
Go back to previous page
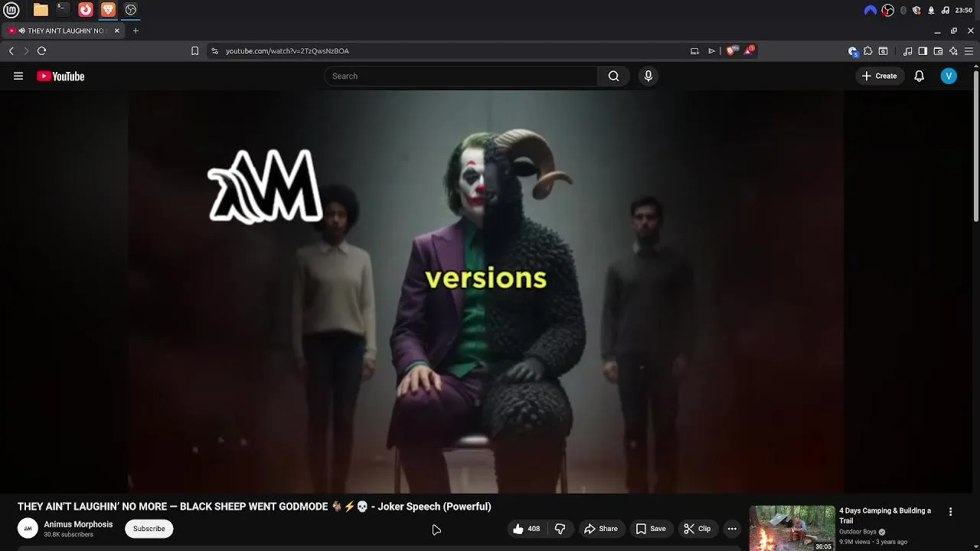point(11,51)
